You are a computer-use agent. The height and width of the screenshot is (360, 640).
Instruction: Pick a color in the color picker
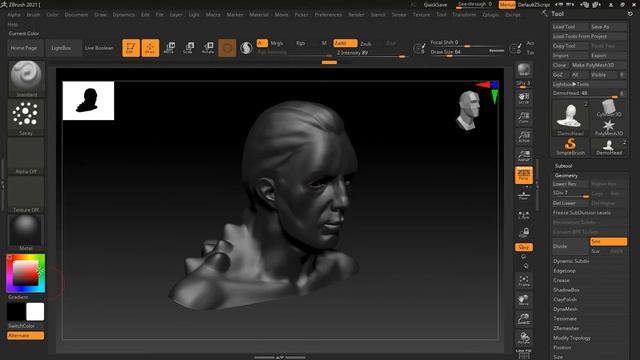tap(26, 273)
